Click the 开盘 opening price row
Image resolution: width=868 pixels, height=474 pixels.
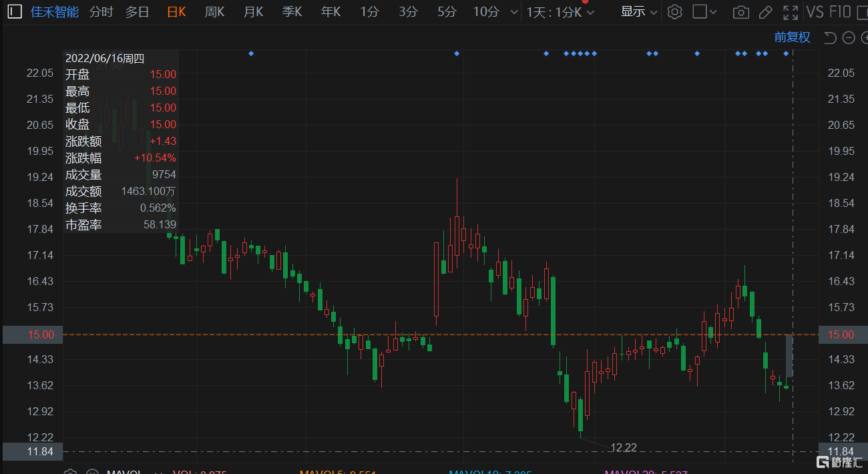click(121, 75)
